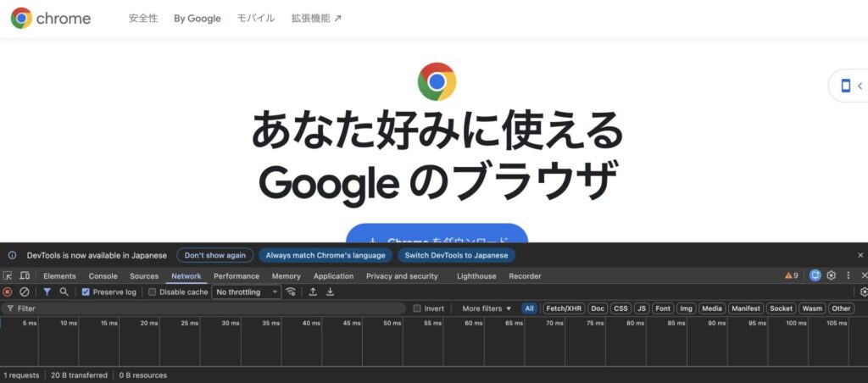Click the large Chrome logo above headline
This screenshot has height=383, width=868.
[x=437, y=81]
